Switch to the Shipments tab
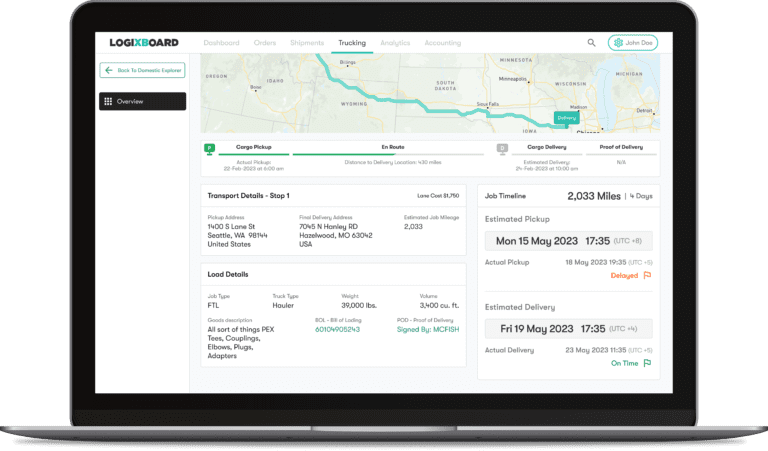The height and width of the screenshot is (451, 768). (x=307, y=43)
